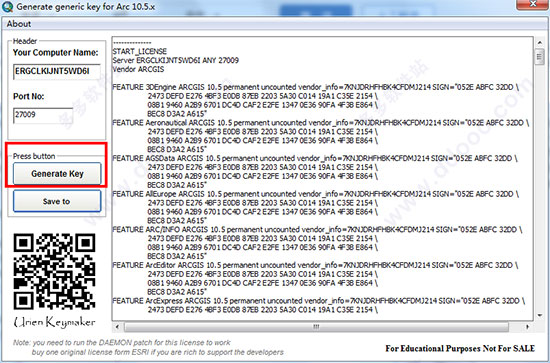Click the Server ERGCLKIJNT5WD6I ANY 27009 line
This screenshot has width=550, height=363.
point(175,60)
